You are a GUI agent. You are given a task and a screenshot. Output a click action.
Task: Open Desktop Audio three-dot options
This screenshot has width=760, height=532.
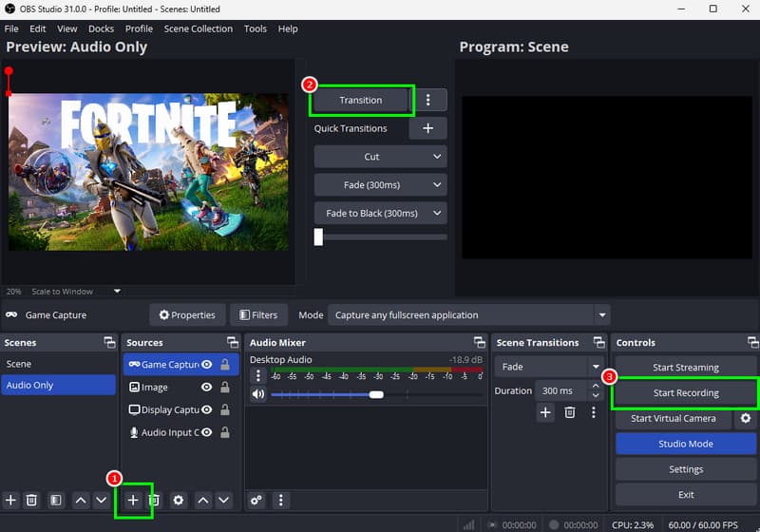tap(257, 375)
